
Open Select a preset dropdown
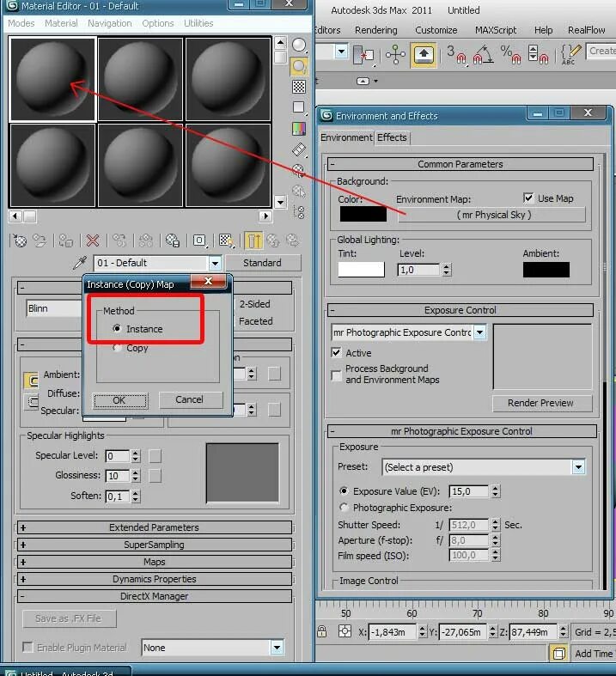pyautogui.click(x=578, y=467)
